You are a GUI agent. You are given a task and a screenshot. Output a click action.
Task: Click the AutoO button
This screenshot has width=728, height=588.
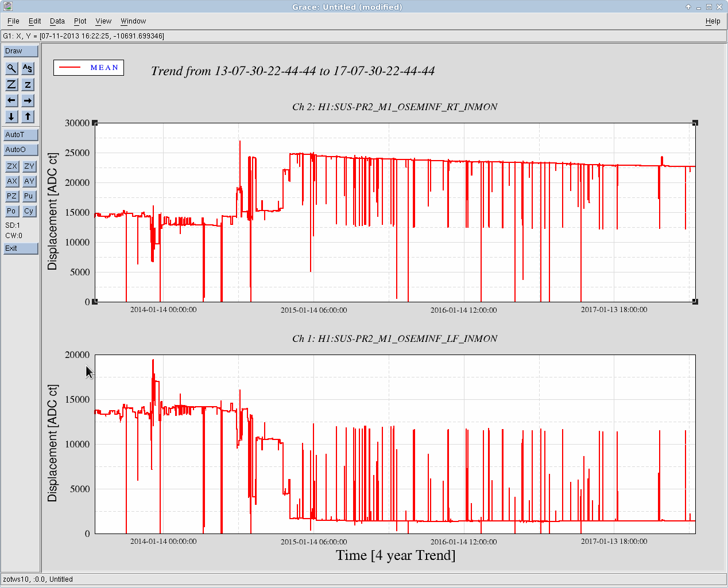(21, 150)
